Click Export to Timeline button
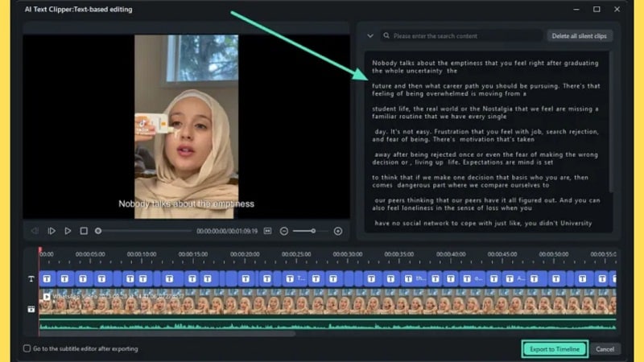 [x=555, y=349]
